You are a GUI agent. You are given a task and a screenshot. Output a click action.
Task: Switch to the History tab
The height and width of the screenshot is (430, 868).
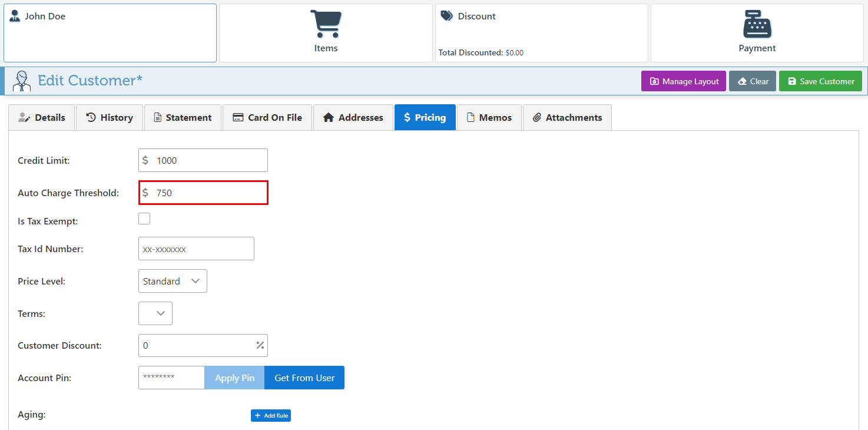click(x=110, y=117)
